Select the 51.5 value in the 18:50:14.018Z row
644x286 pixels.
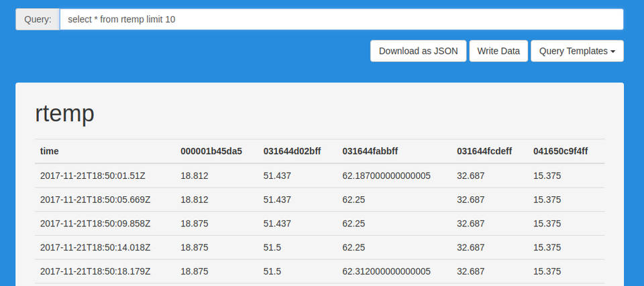pyautogui.click(x=272, y=248)
